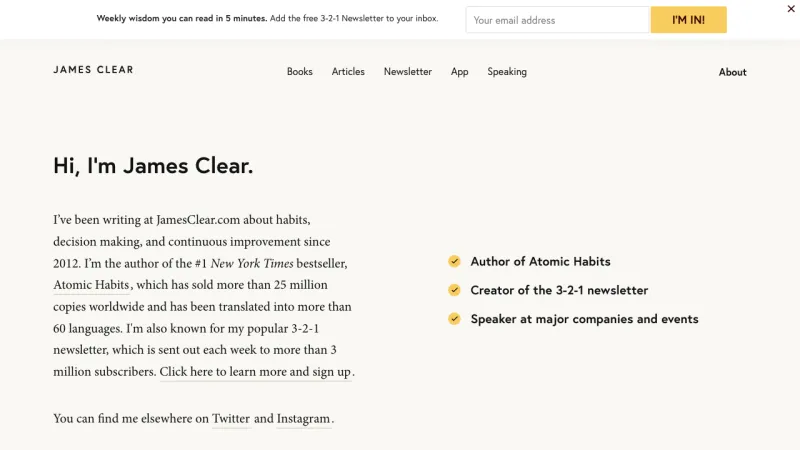Click the 'Hi, I'm James Clear.' heading
800x450 pixels.
tap(153, 166)
